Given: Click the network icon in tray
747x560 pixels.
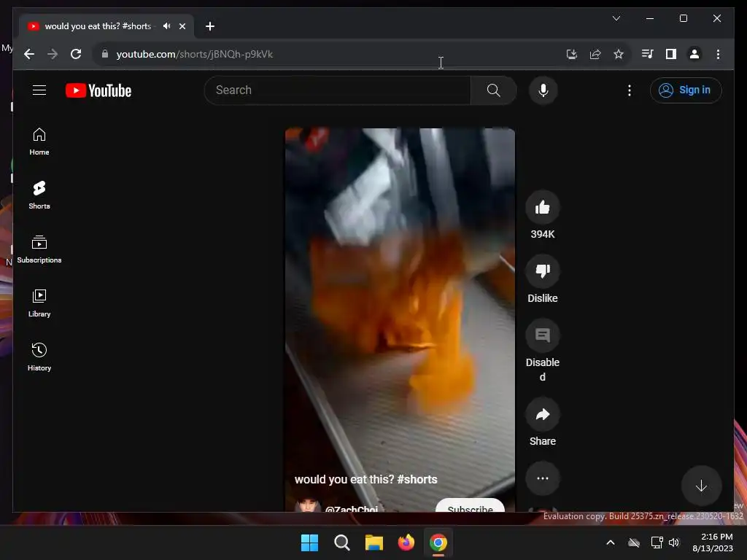Looking at the screenshot, I should [657, 542].
